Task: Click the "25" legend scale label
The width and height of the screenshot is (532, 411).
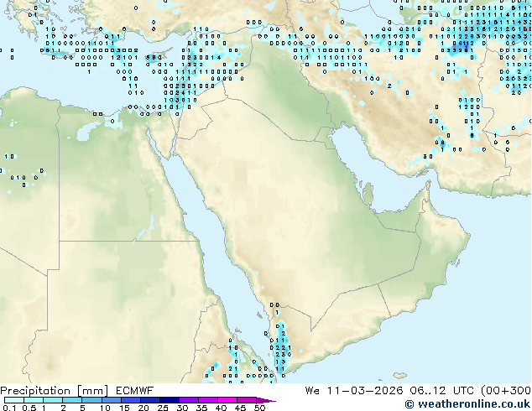Action: (x=163, y=408)
